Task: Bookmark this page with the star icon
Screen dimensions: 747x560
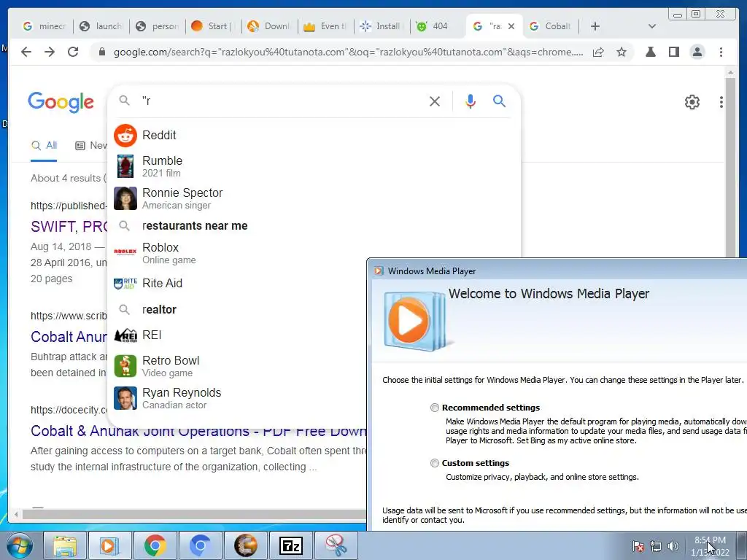Action: coord(622,52)
